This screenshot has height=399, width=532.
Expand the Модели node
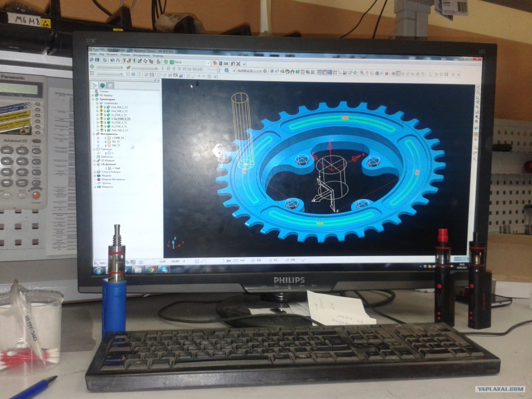pos(95,176)
